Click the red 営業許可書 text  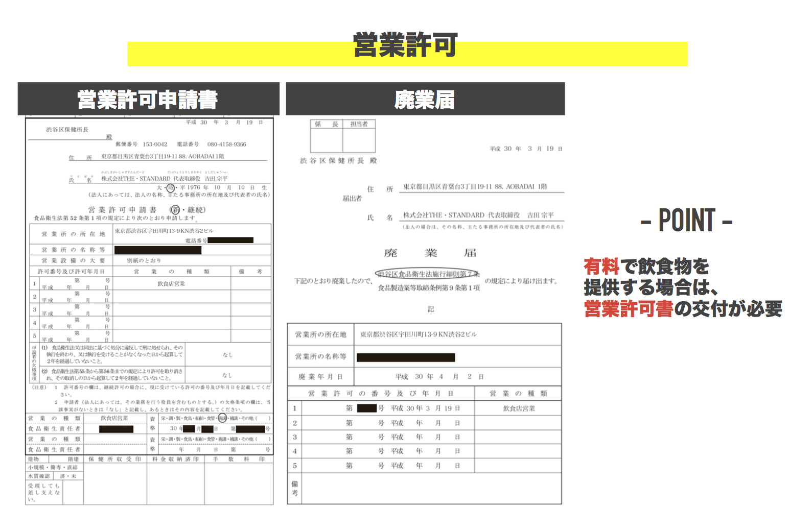[x=629, y=309]
